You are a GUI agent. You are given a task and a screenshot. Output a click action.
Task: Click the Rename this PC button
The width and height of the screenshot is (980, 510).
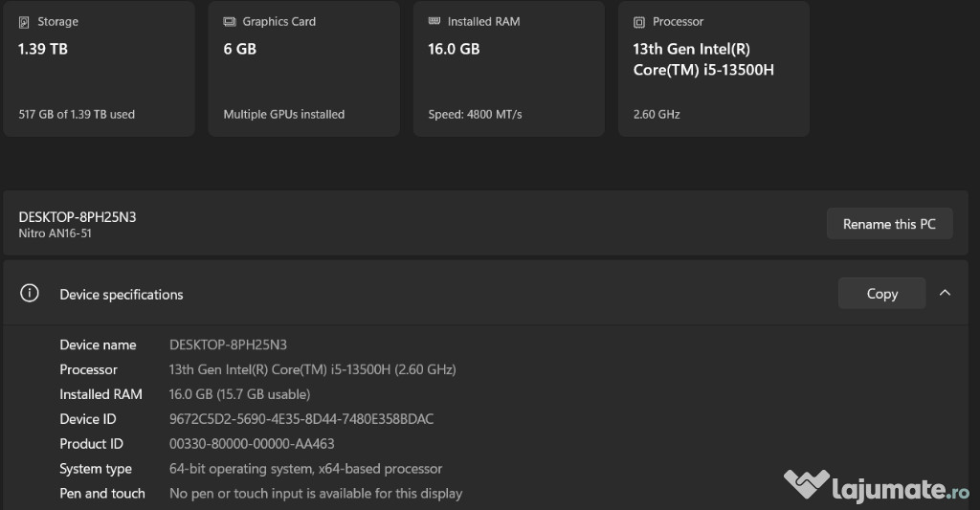coord(889,224)
